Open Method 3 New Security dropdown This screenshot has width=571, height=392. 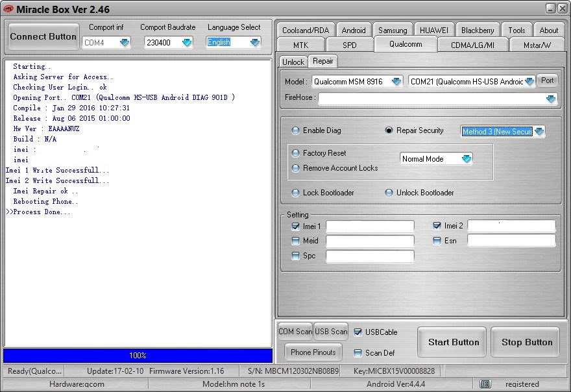pos(539,131)
